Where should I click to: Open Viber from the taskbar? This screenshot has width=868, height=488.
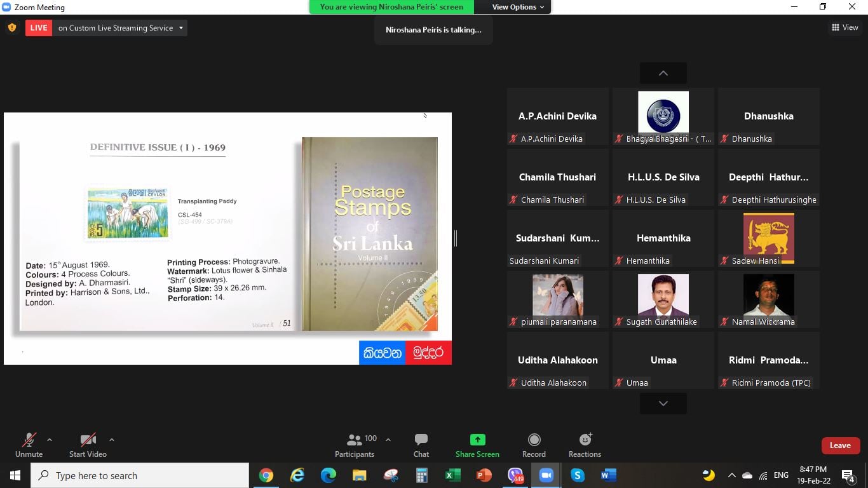pos(515,475)
